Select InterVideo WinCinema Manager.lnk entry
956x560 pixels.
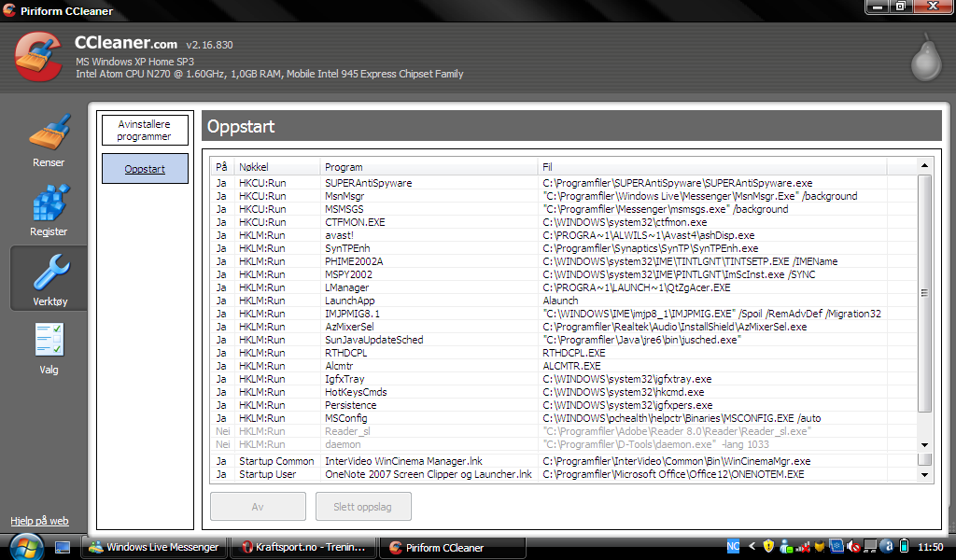click(x=563, y=461)
